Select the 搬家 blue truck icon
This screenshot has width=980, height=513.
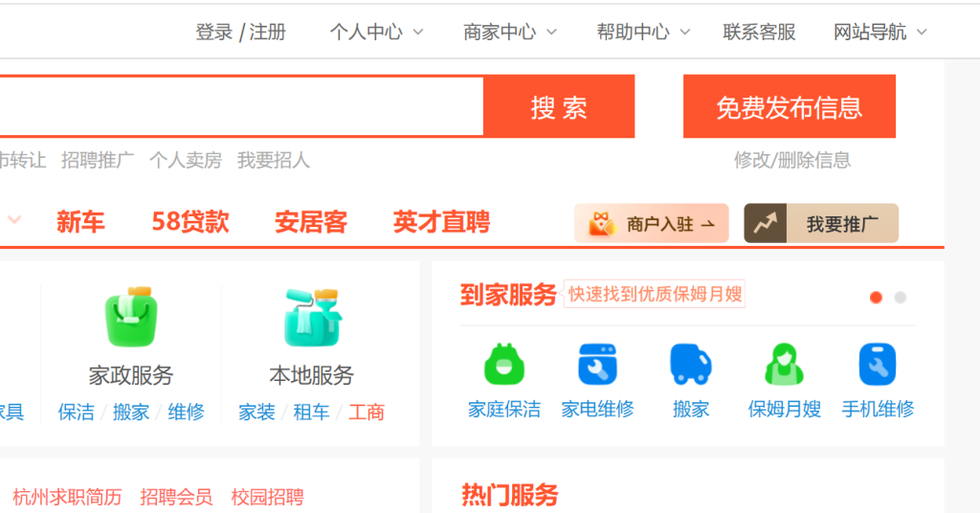691,364
